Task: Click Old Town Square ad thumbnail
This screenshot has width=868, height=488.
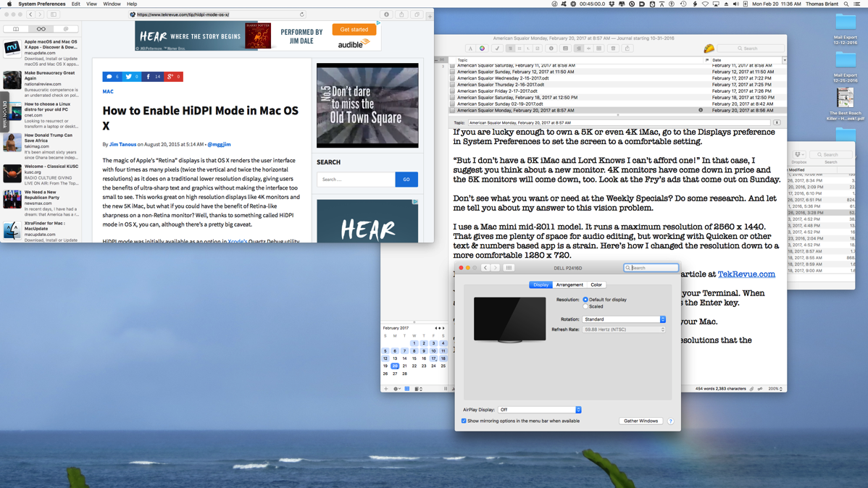Action: point(367,105)
